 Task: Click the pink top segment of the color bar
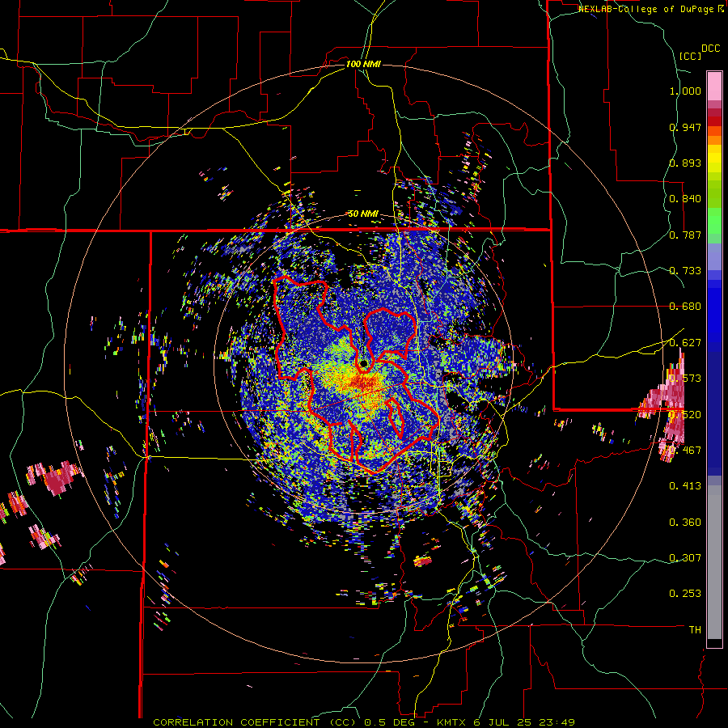[x=714, y=86]
